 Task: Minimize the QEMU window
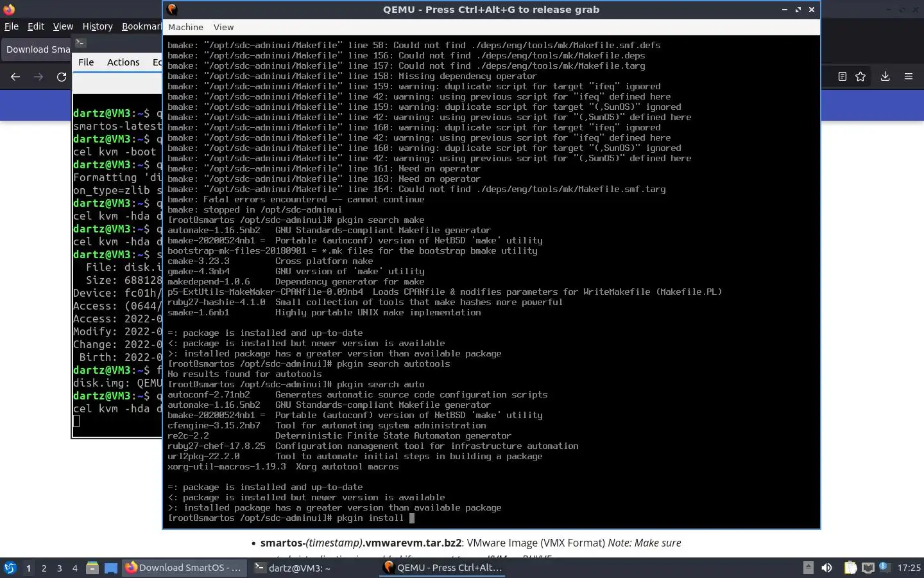(x=785, y=10)
